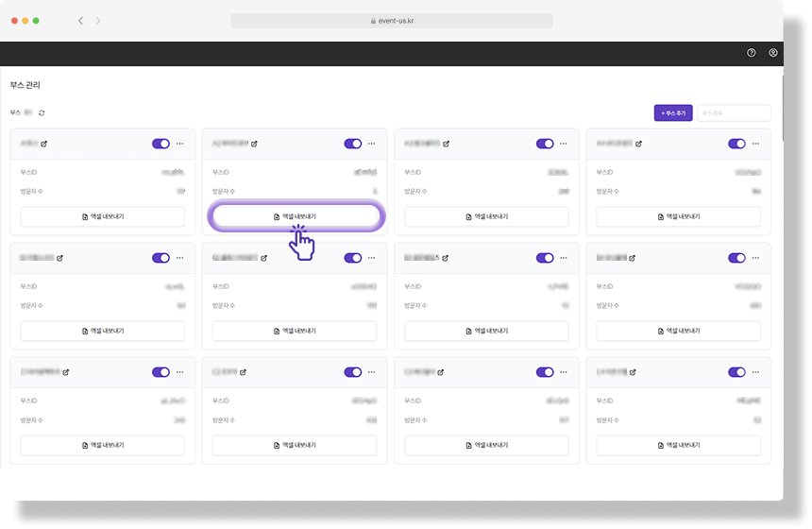This screenshot has height=529, width=812.
Task: Click the 부스 관리 page heading
Action: [x=25, y=85]
